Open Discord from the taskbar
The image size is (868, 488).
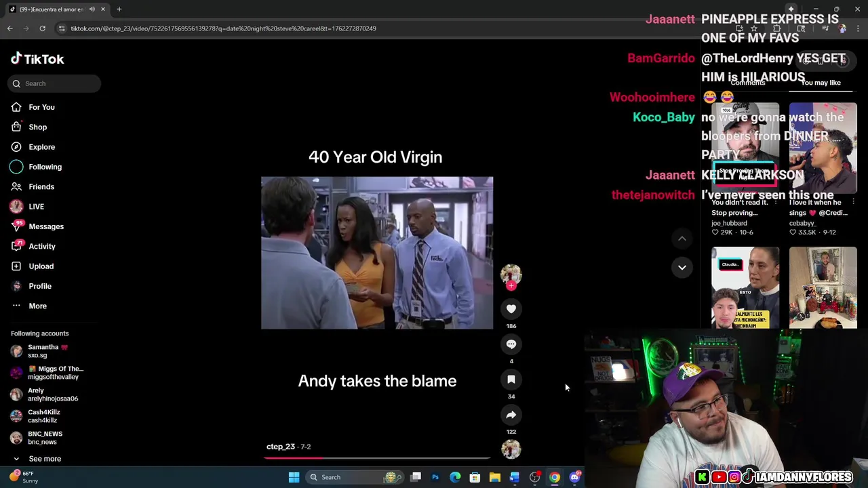tap(575, 477)
